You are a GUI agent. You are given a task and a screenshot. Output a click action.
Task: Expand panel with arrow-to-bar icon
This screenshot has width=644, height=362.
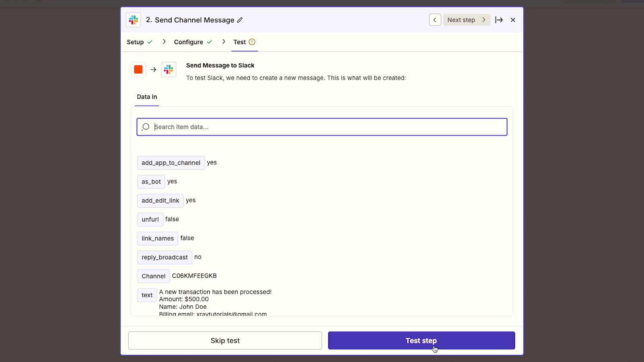coord(499,20)
